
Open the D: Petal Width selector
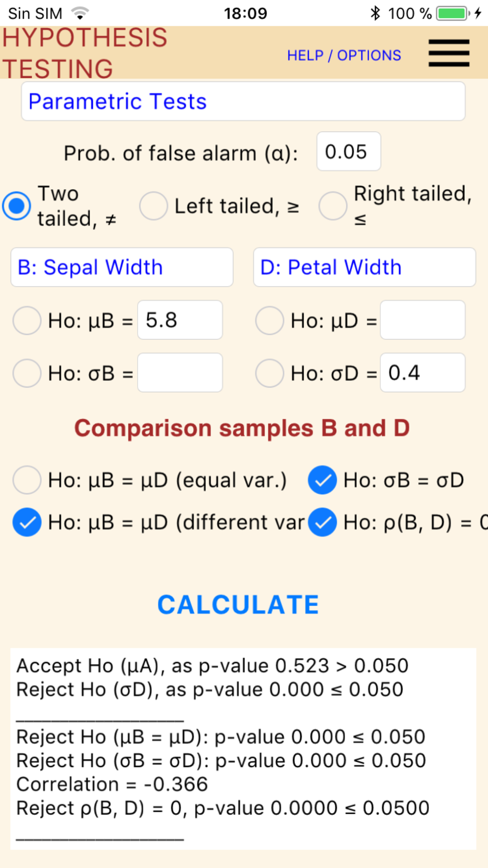(365, 267)
